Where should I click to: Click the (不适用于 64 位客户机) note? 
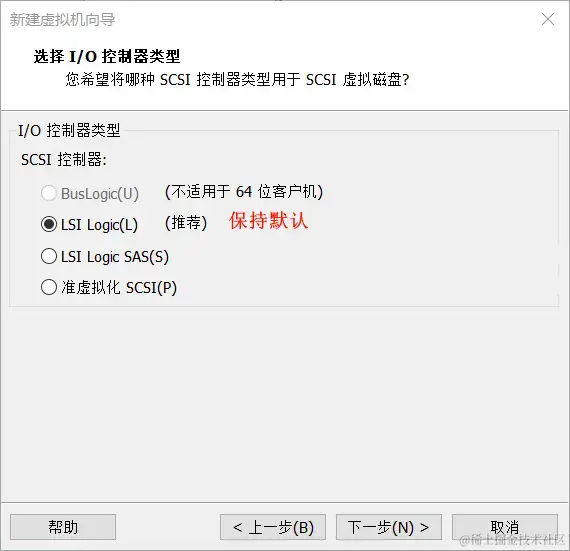[x=244, y=192]
